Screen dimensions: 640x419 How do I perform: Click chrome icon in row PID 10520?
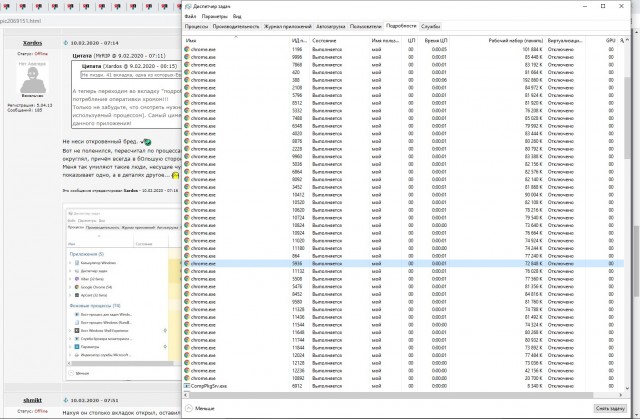point(187,202)
